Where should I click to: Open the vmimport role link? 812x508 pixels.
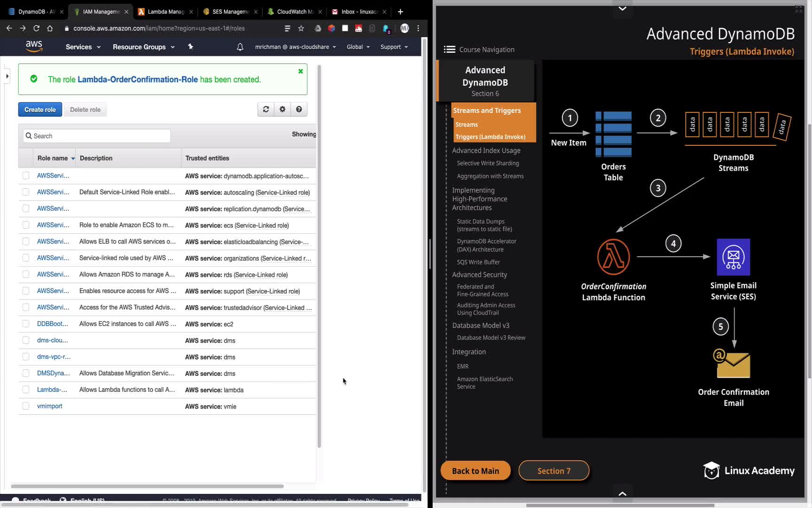point(49,406)
